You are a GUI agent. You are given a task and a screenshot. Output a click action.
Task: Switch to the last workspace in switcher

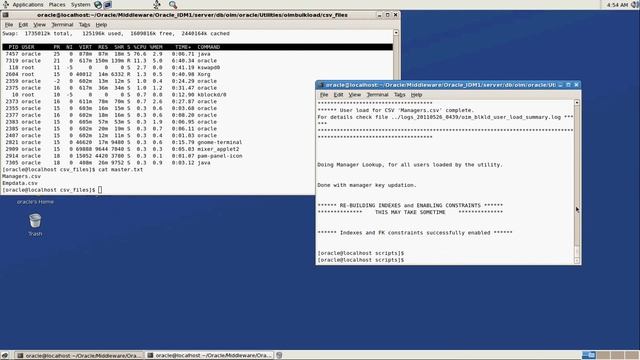pos(632,356)
